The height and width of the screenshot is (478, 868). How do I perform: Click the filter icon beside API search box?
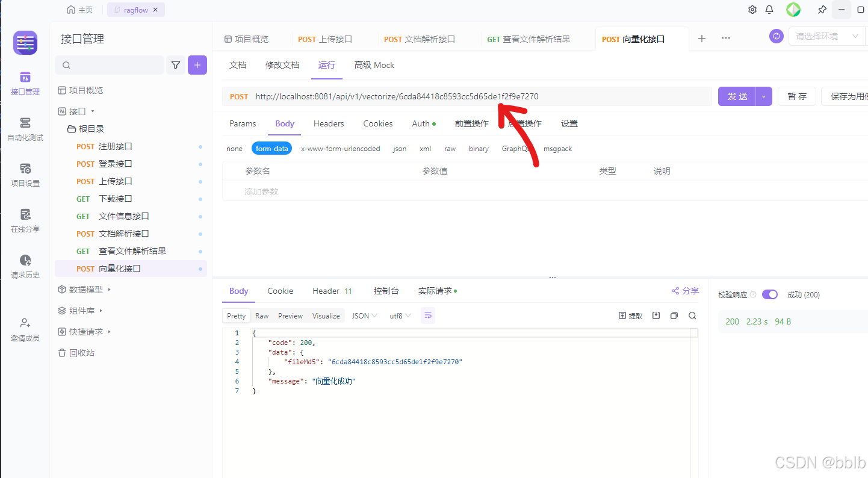click(x=175, y=64)
